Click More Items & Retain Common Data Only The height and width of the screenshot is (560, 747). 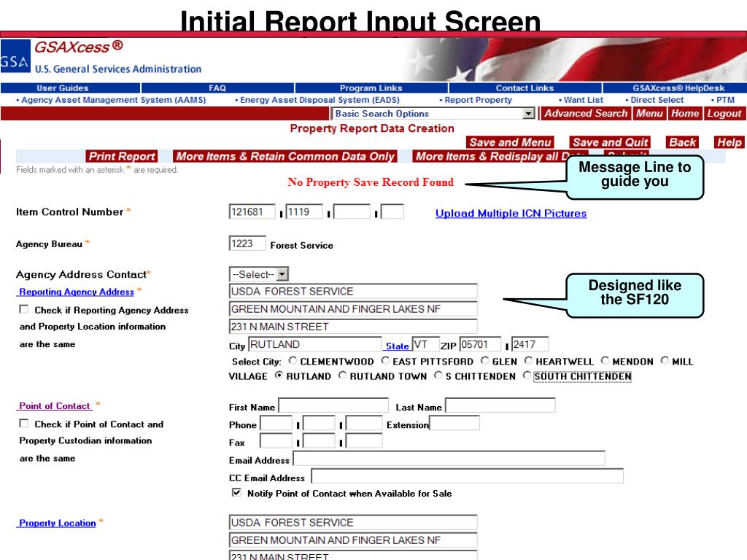(285, 156)
